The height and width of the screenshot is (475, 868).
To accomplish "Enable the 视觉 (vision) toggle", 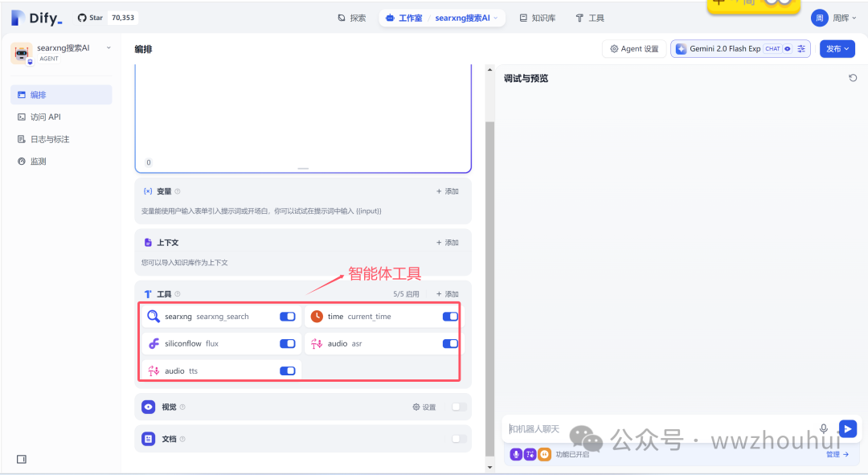I will [x=458, y=407].
